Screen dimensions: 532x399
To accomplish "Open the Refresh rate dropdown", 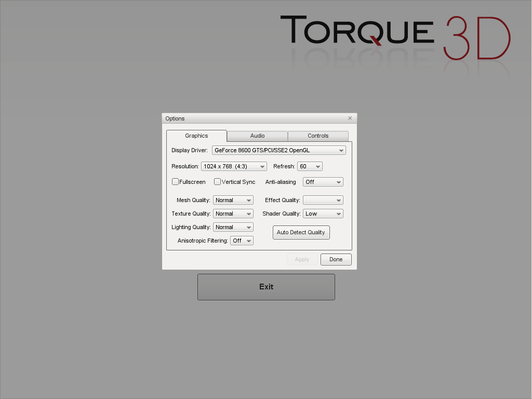I will [310, 167].
